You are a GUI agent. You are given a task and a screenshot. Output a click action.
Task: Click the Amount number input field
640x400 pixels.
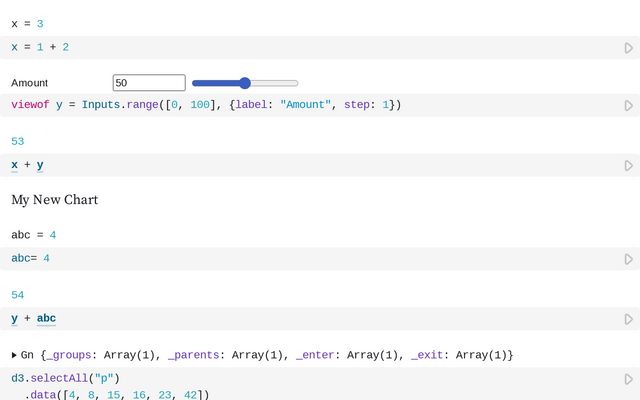[149, 83]
